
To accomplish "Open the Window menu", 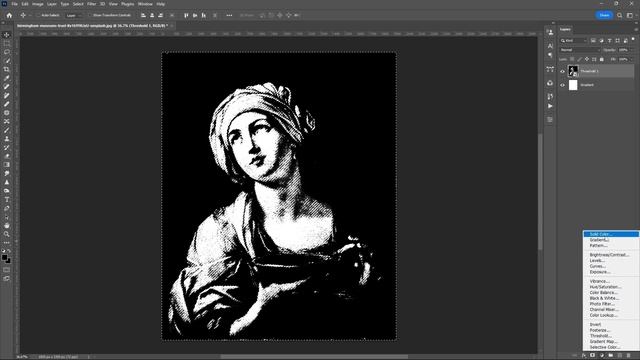I will coord(145,4).
